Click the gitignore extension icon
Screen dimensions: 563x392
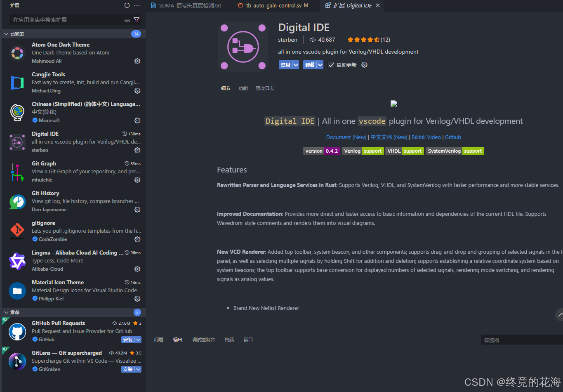coord(17,231)
